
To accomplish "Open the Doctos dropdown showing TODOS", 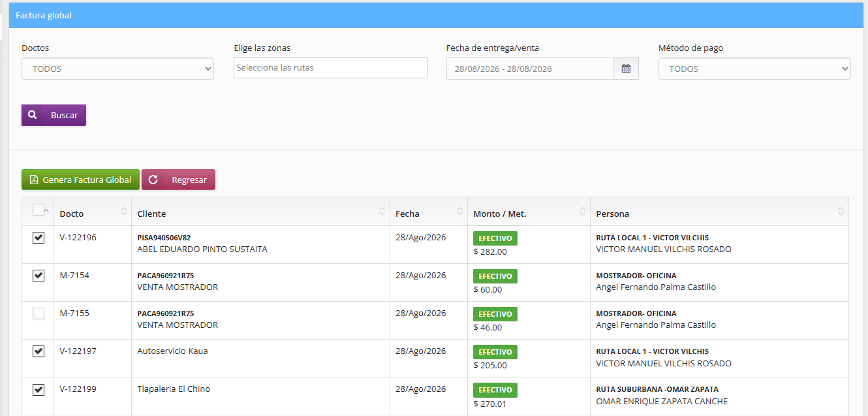I will tap(117, 69).
